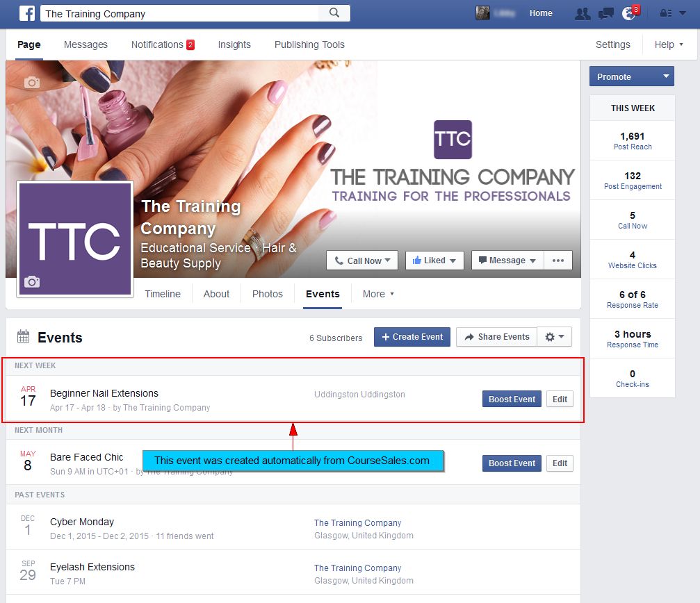This screenshot has height=603, width=700.
Task: Click the TTC profile picture
Action: 75,238
